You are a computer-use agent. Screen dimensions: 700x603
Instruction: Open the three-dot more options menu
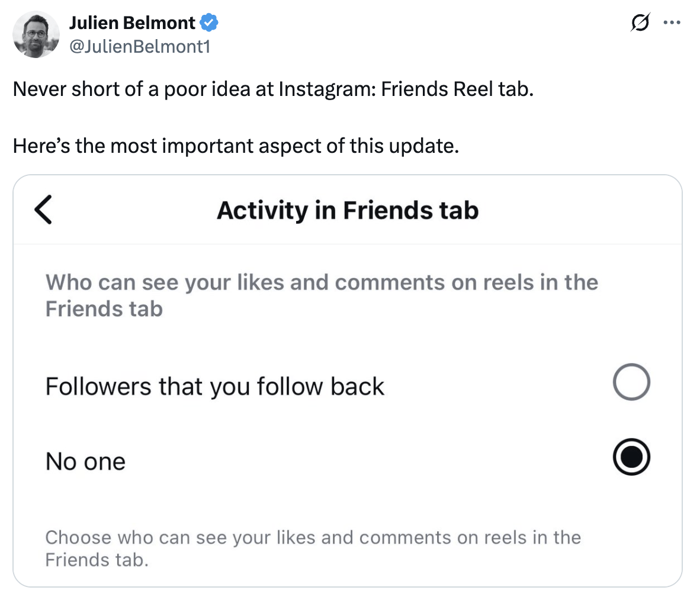672,23
